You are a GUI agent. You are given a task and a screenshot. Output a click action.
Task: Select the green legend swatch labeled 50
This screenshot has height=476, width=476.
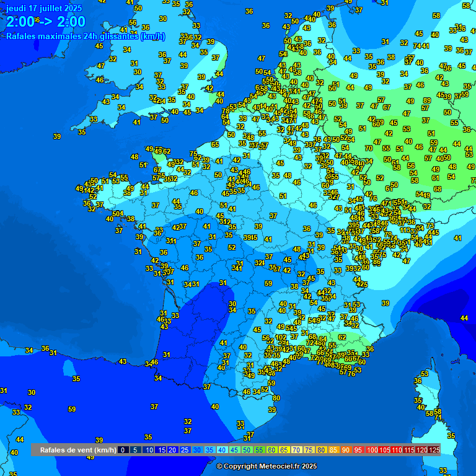pyautogui.click(x=247, y=450)
